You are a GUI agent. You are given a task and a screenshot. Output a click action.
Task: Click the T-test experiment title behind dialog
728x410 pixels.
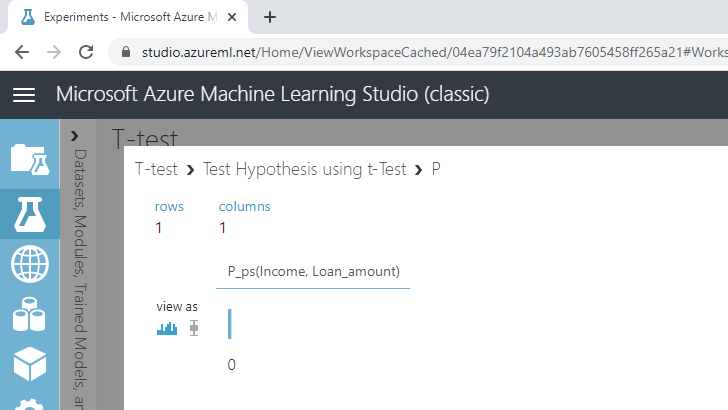pos(145,137)
